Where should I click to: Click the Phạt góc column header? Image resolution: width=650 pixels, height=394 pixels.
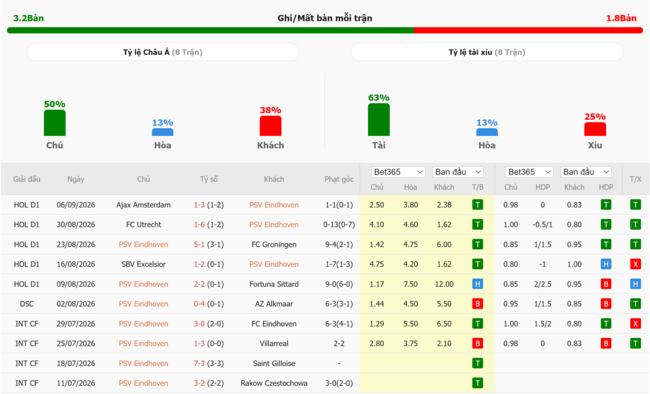coord(339,179)
